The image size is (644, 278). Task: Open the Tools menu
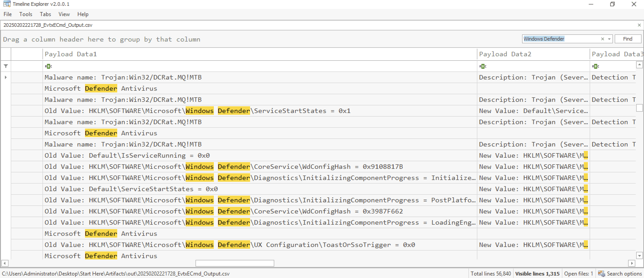click(26, 14)
